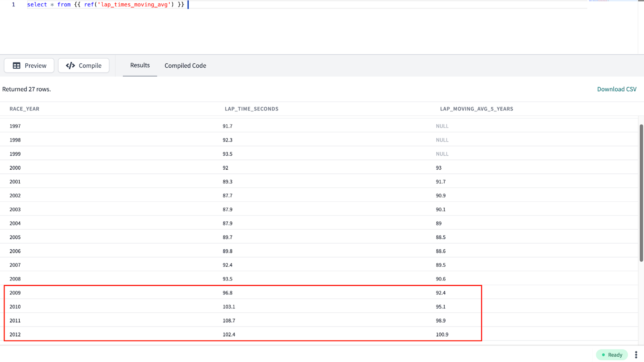Viewport: 644px width, 362px height.
Task: Click the LAP_TIME_SECONDS column header
Action: pos(251,109)
